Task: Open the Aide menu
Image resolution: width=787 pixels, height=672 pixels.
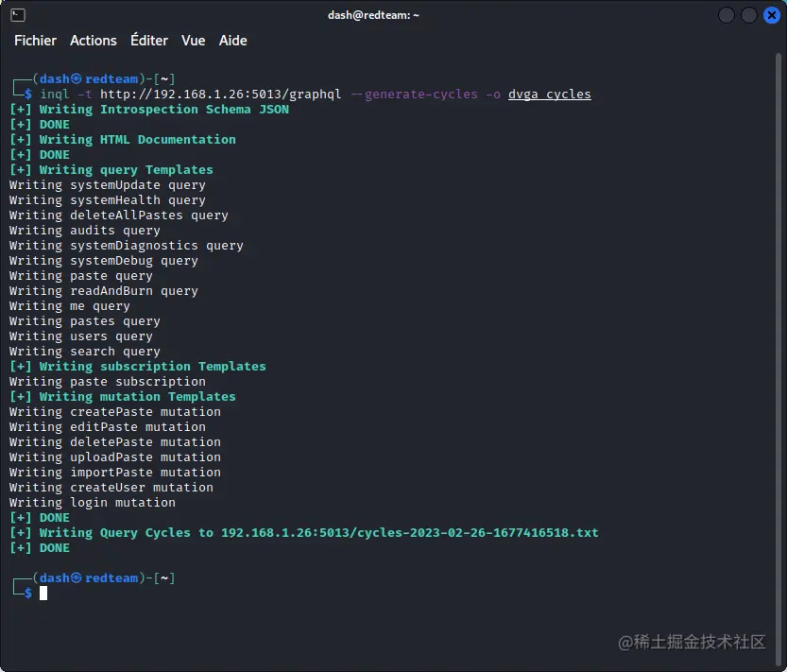Action: tap(232, 41)
